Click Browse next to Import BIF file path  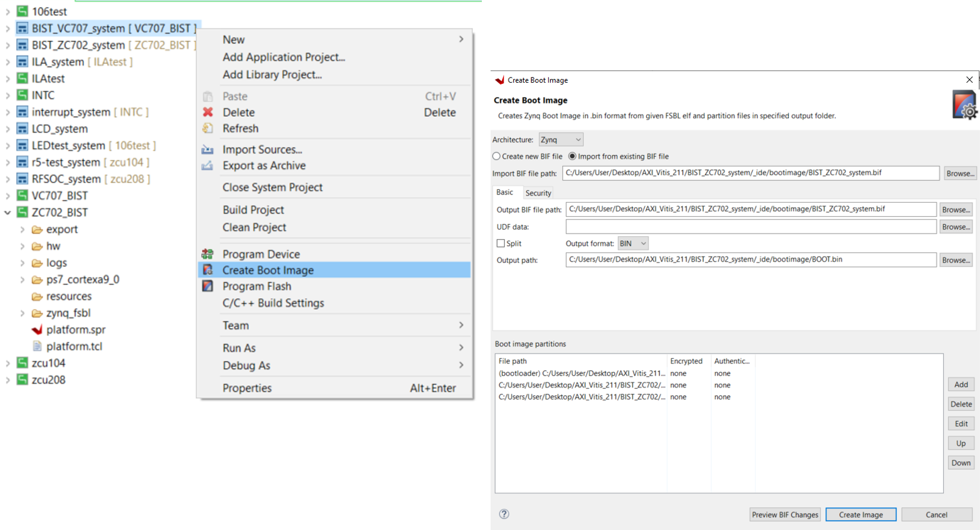click(x=960, y=173)
